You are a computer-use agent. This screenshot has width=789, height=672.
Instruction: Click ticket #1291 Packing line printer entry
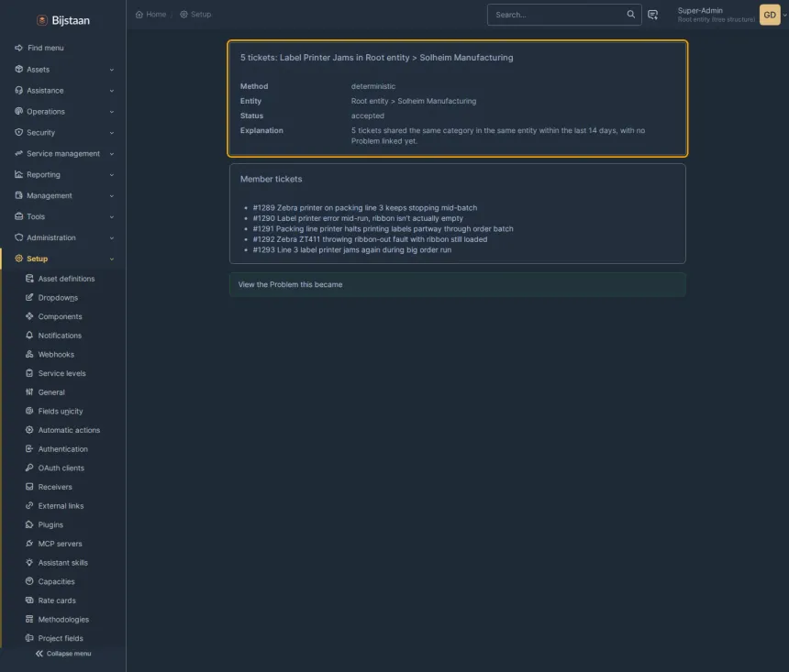pos(383,229)
